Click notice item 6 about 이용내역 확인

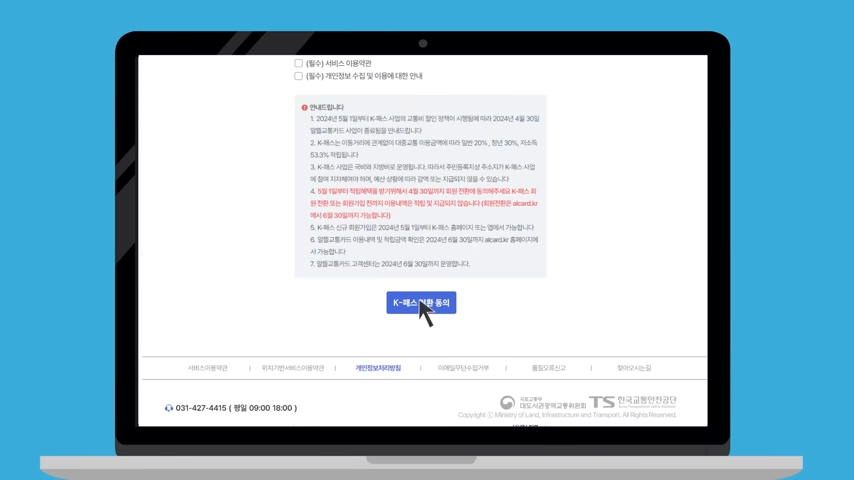pyautogui.click(x=424, y=246)
